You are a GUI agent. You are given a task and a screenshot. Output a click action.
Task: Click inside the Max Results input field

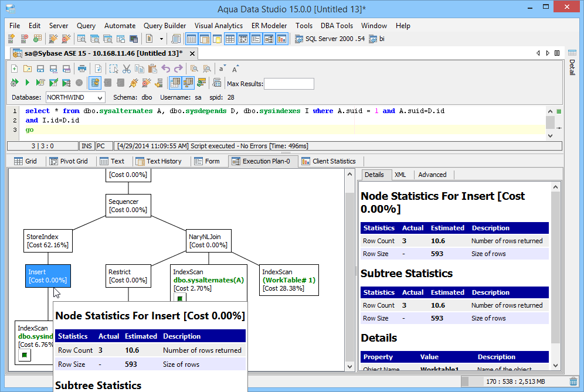tap(288, 84)
